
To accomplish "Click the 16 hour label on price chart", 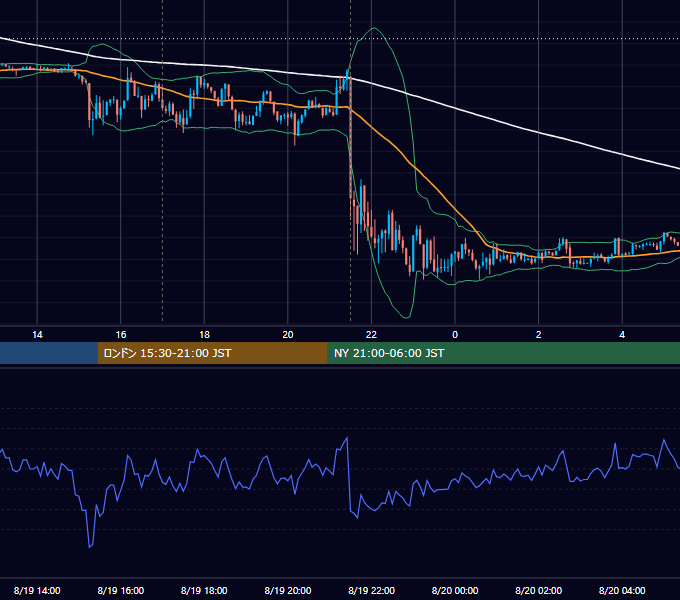I will [x=121, y=335].
